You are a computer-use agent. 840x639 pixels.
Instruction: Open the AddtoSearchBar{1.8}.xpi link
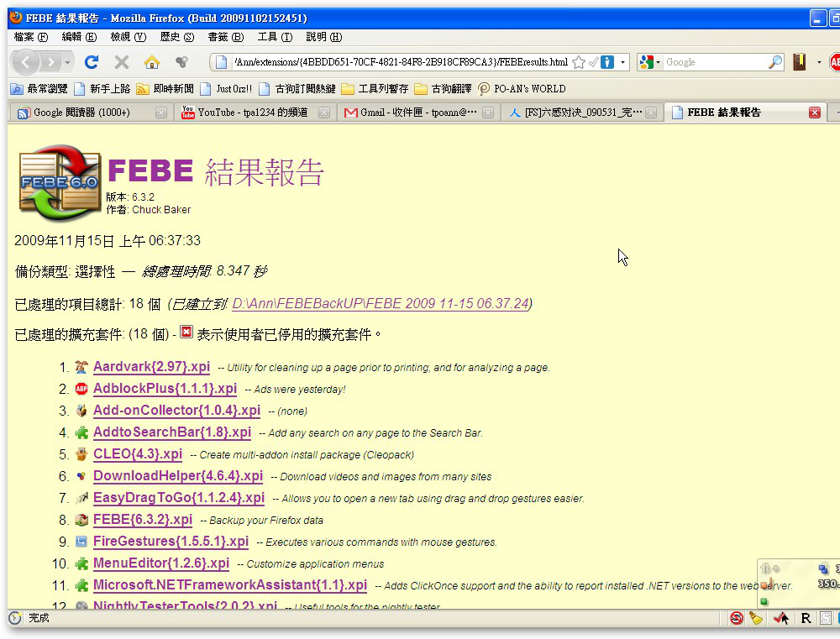click(172, 432)
